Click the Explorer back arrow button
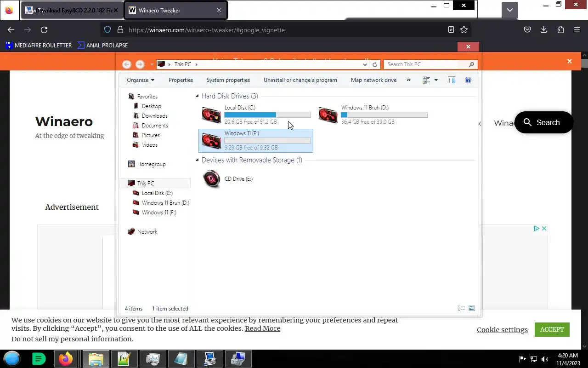The height and width of the screenshot is (368, 588). 127,64
